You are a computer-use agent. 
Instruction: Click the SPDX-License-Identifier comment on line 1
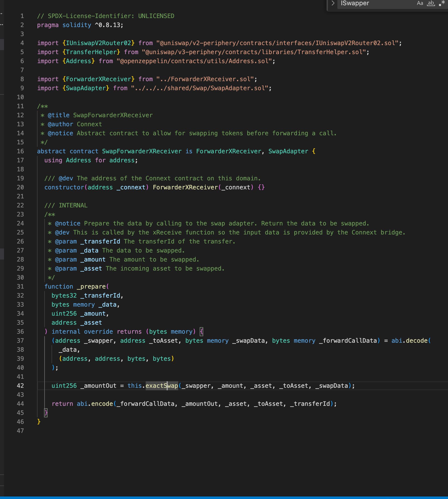[106, 16]
